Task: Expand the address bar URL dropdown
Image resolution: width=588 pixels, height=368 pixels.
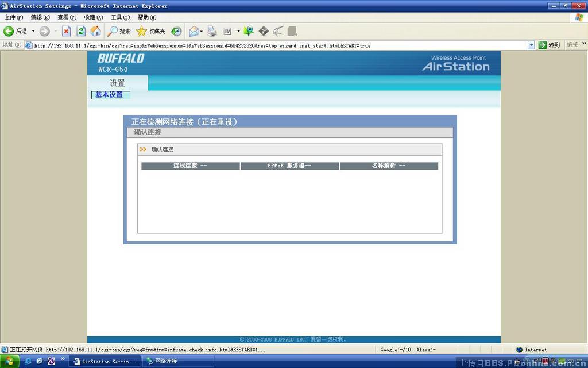Action: 531,45
